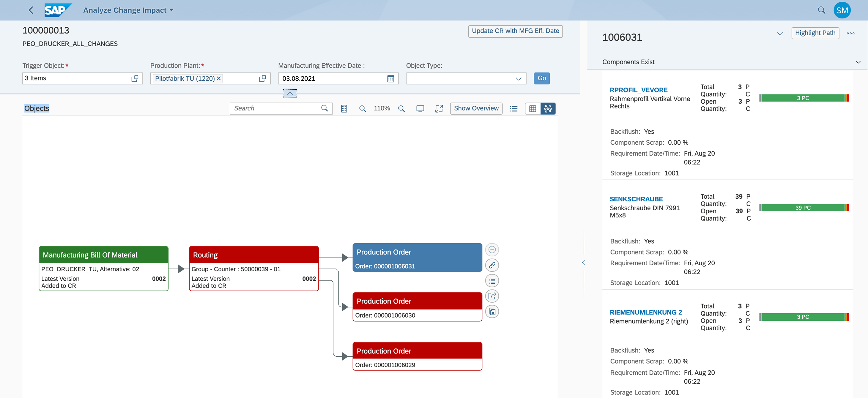Zoom in on the graph
The height and width of the screenshot is (398, 868).
[x=362, y=109]
